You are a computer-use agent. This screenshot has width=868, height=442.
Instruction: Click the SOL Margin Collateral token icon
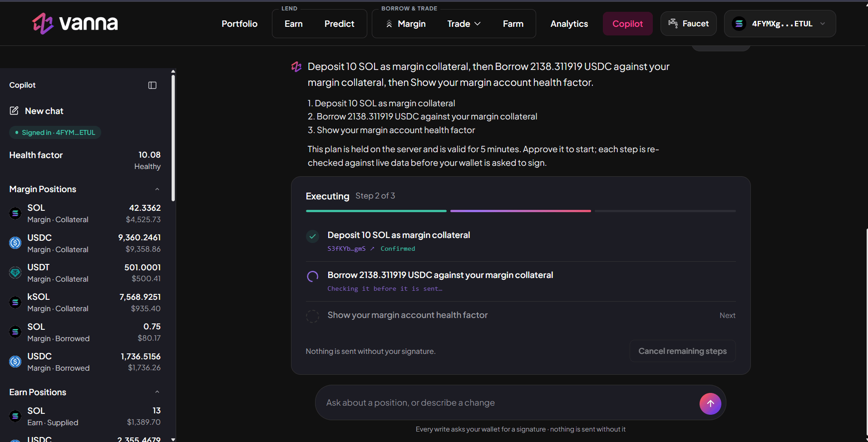[x=15, y=213]
